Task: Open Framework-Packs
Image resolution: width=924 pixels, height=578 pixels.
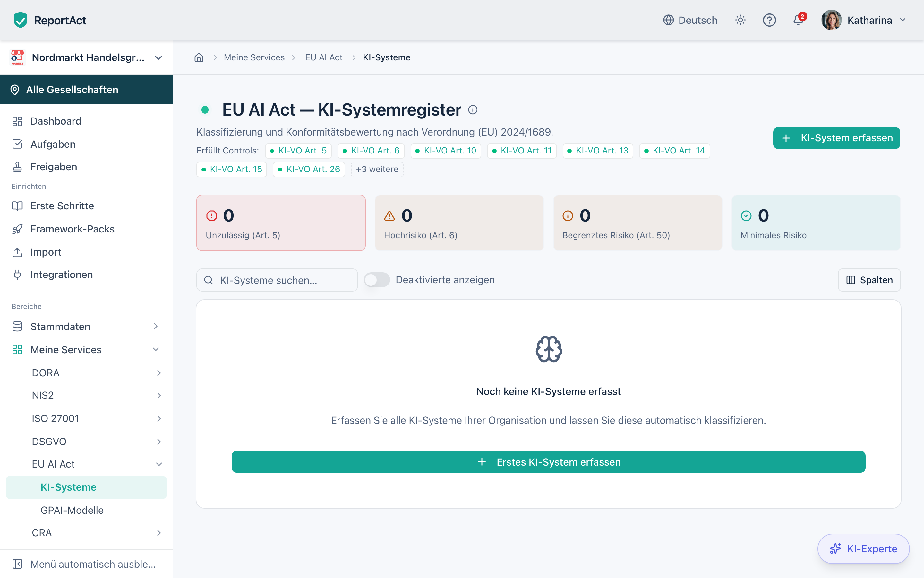Action: (86, 229)
